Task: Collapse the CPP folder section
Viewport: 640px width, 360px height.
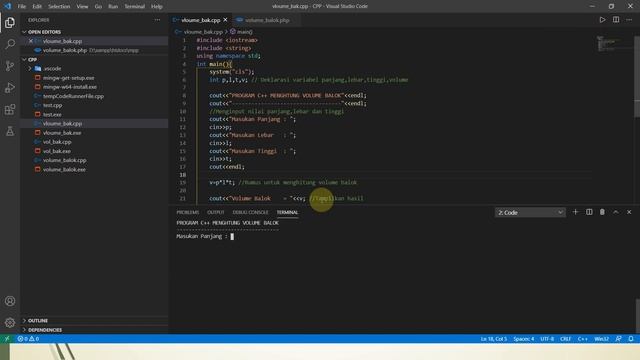Action: 32,60
